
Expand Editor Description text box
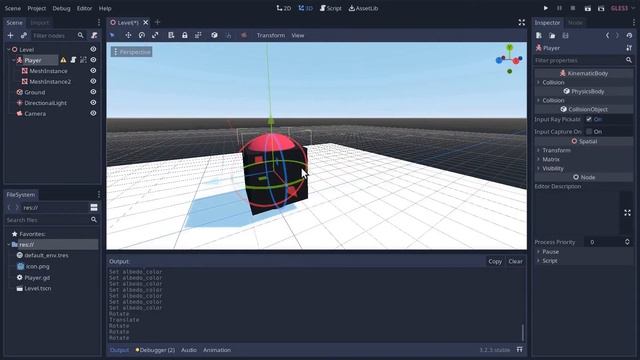(627, 213)
